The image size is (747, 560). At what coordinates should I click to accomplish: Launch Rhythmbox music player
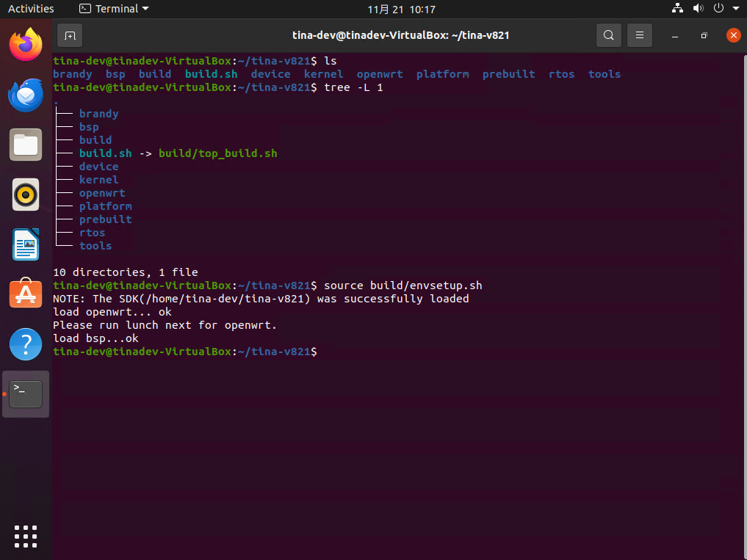tap(26, 194)
